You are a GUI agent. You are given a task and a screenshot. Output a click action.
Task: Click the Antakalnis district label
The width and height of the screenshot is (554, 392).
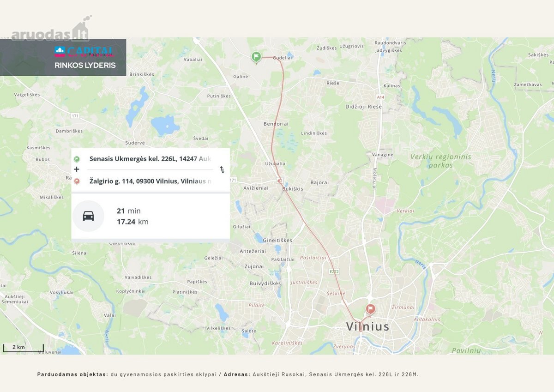[x=427, y=319]
